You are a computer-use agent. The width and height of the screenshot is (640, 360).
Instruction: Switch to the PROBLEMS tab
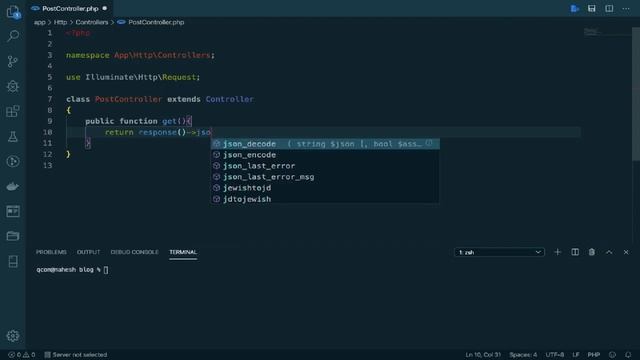pyautogui.click(x=51, y=252)
